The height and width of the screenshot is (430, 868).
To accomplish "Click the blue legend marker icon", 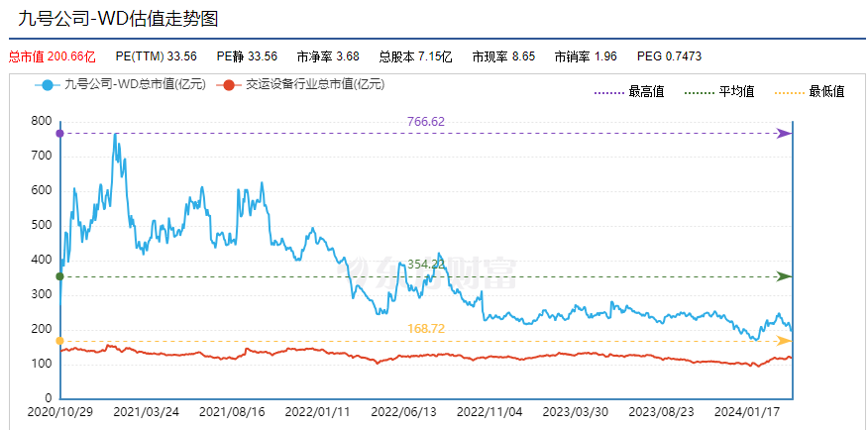I will click(x=47, y=85).
